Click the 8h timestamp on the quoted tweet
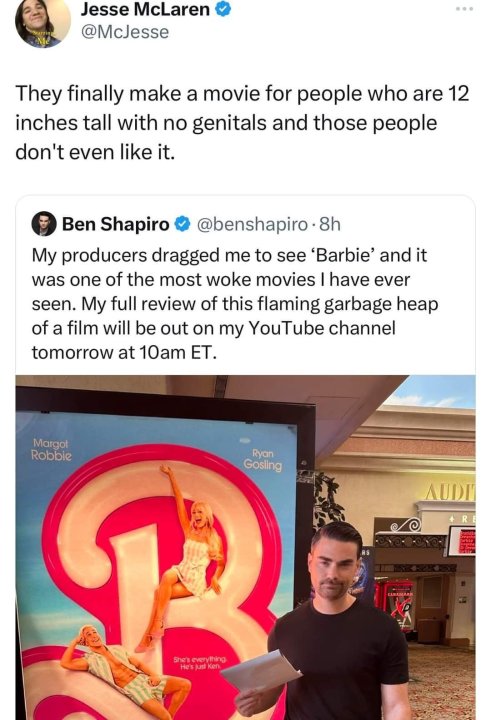This screenshot has width=491, height=720. coord(330,224)
